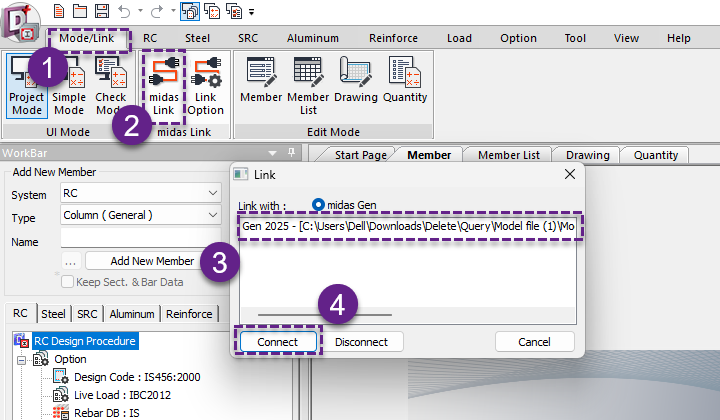Toggle the WorkBar pin icon
The image size is (720, 420).
pyautogui.click(x=291, y=152)
